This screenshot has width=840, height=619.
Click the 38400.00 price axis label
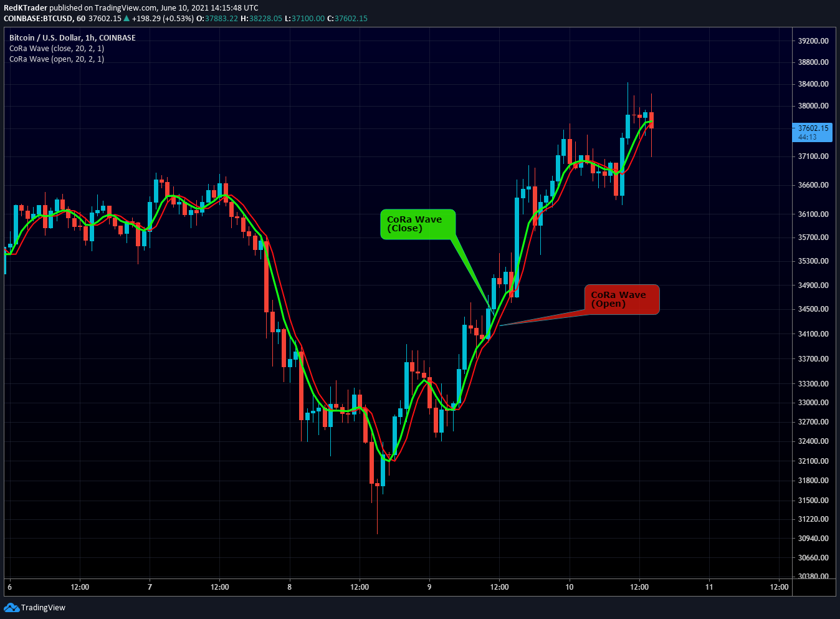coord(813,84)
